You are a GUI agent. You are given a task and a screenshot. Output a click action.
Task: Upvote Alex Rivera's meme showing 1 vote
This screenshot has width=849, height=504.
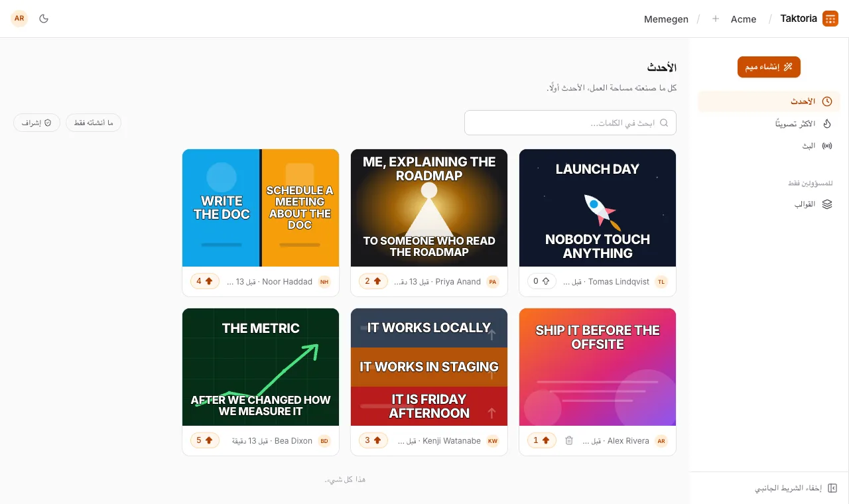click(541, 440)
